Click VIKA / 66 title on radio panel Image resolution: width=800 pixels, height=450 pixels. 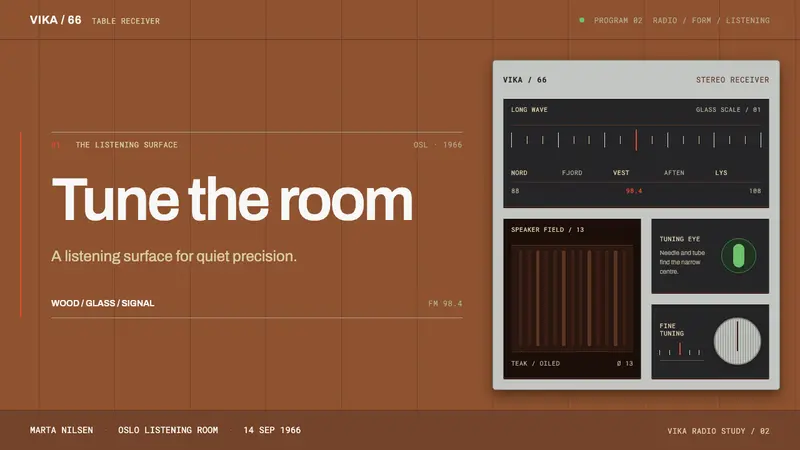[524, 80]
